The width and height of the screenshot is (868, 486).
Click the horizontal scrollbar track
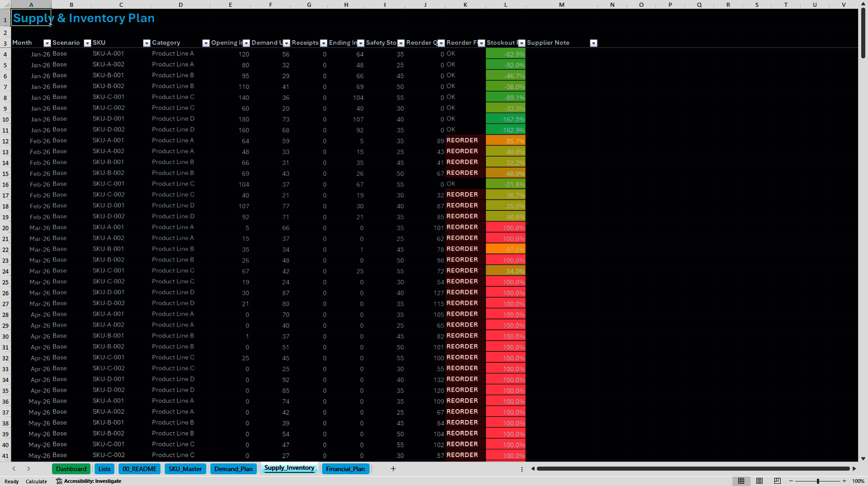(693, 469)
